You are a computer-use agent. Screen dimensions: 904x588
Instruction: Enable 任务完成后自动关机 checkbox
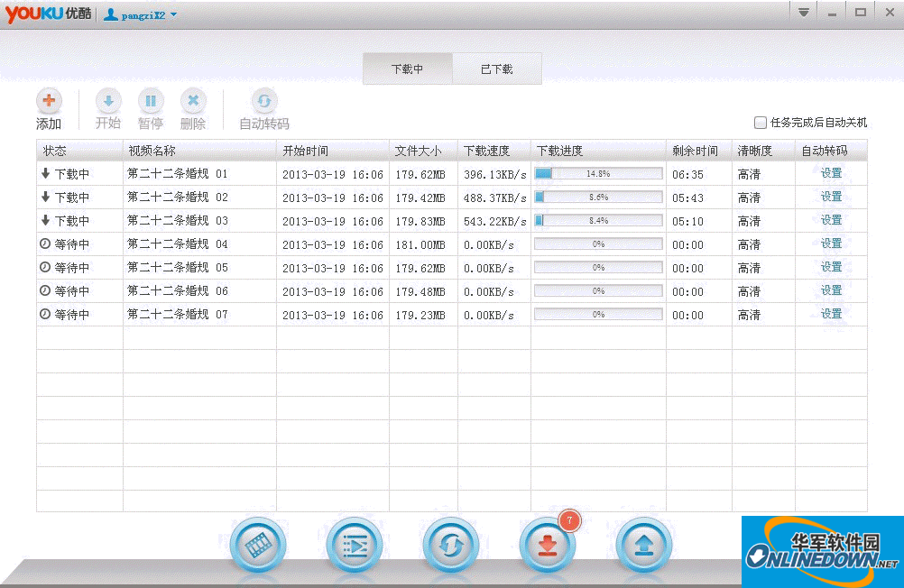[761, 123]
